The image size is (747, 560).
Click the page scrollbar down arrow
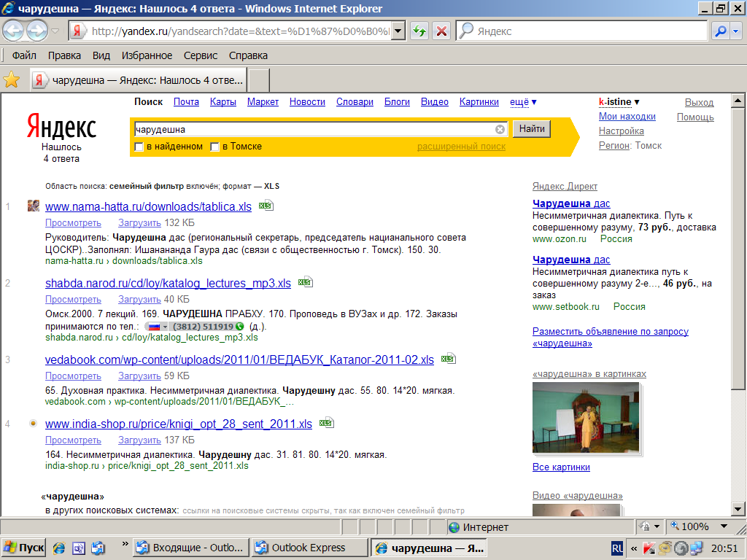coord(738,508)
